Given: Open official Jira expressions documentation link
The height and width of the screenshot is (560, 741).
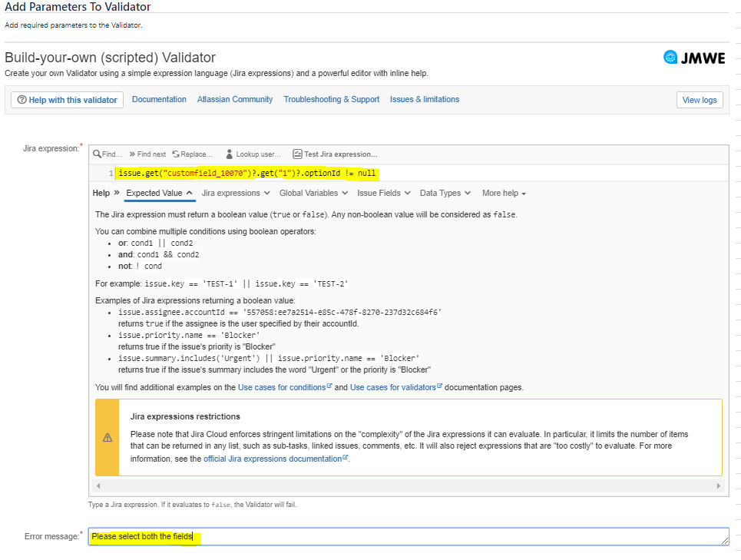Looking at the screenshot, I should point(276,459).
